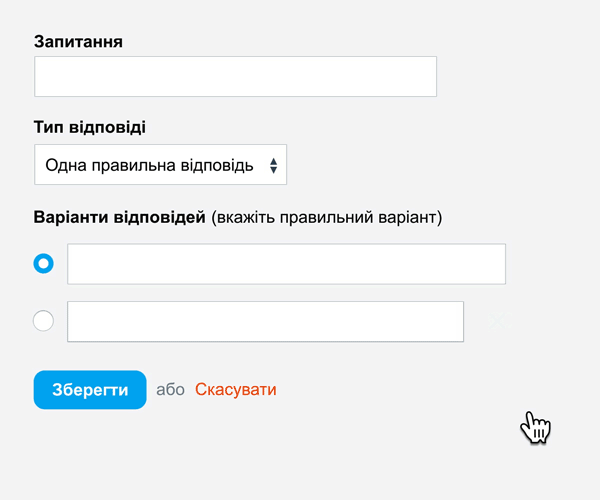
Task: Focus the 'Запитання' text field
Action: tap(235, 77)
